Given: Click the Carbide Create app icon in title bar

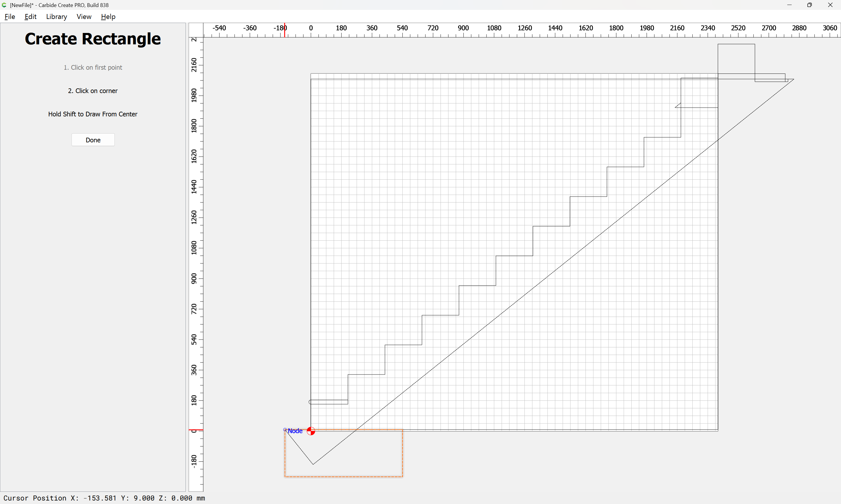Looking at the screenshot, I should click(x=4, y=5).
